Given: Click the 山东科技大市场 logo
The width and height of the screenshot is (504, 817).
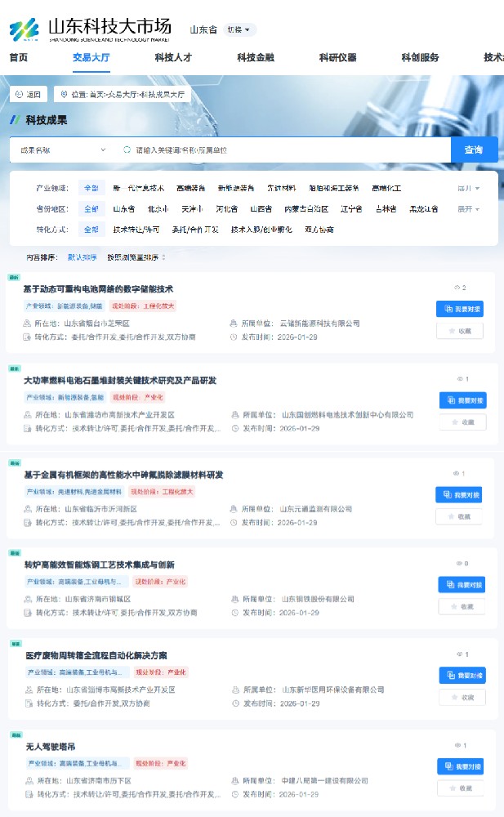Looking at the screenshot, I should coord(90,29).
